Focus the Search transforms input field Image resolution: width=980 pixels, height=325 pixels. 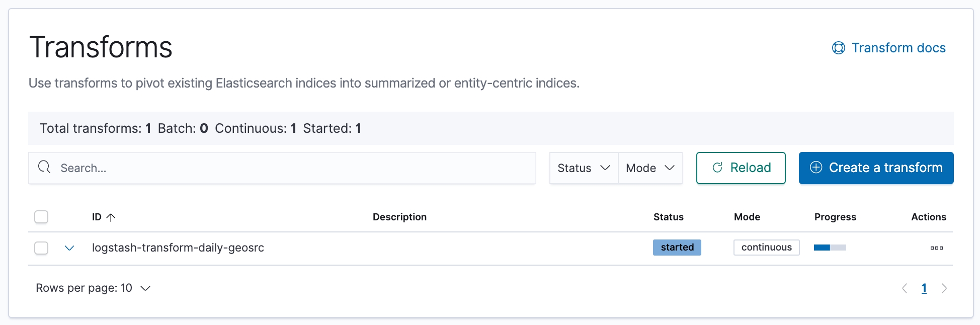(x=282, y=168)
